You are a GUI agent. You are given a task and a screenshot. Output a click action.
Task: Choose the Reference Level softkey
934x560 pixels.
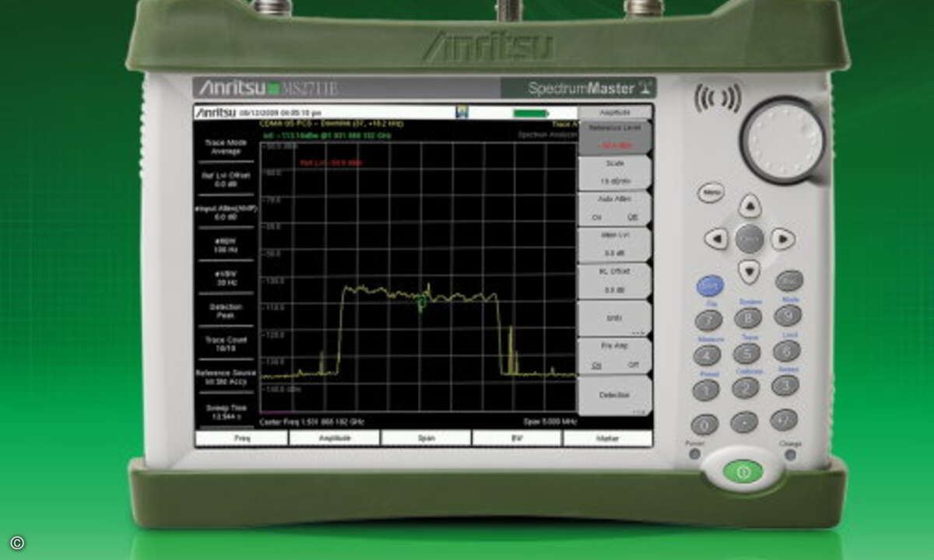[614, 136]
